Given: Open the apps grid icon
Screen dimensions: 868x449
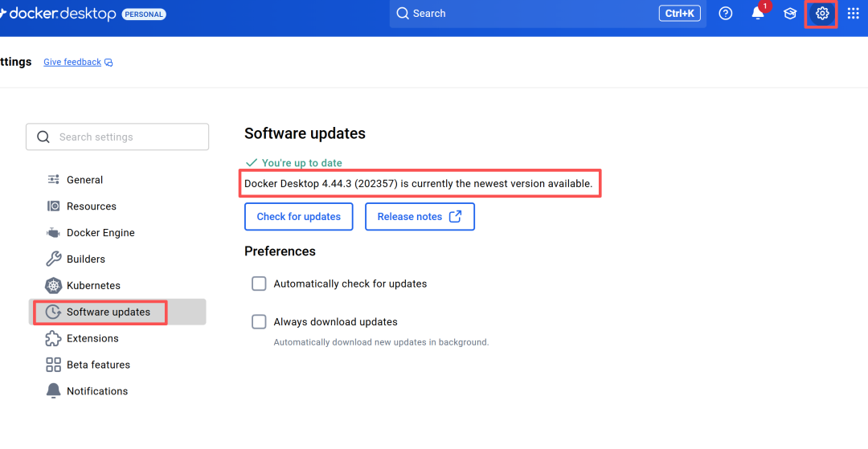Looking at the screenshot, I should (x=853, y=14).
